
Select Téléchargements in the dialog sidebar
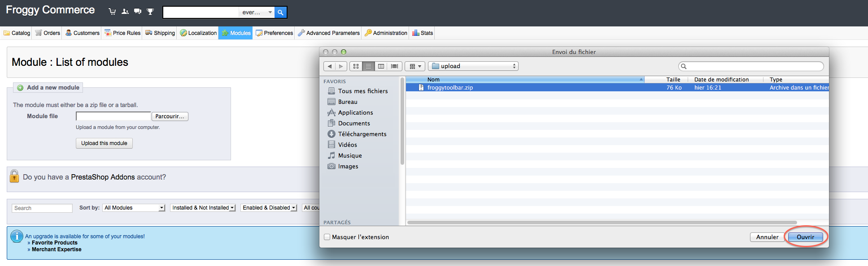click(x=362, y=134)
